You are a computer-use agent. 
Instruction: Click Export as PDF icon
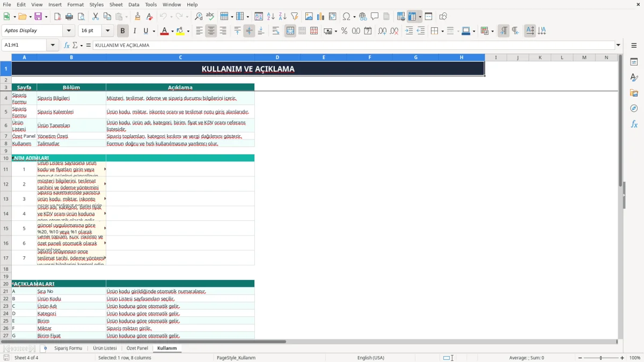57,17
